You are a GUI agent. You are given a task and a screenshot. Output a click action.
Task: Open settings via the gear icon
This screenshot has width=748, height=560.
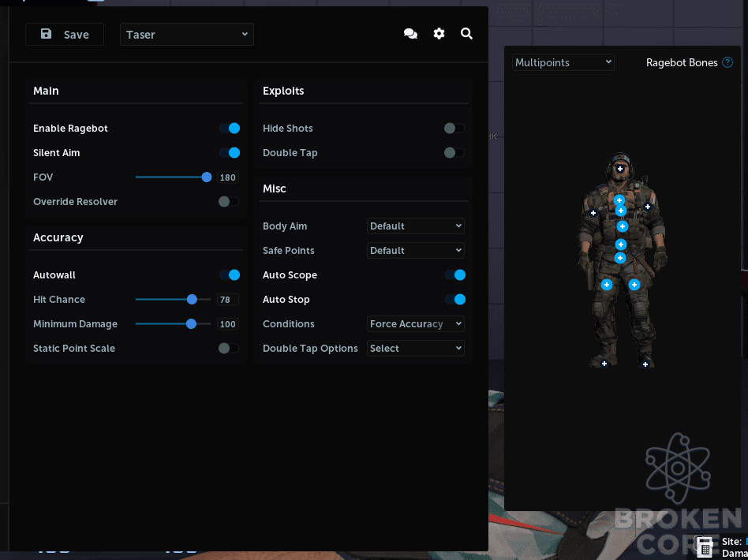coord(439,34)
